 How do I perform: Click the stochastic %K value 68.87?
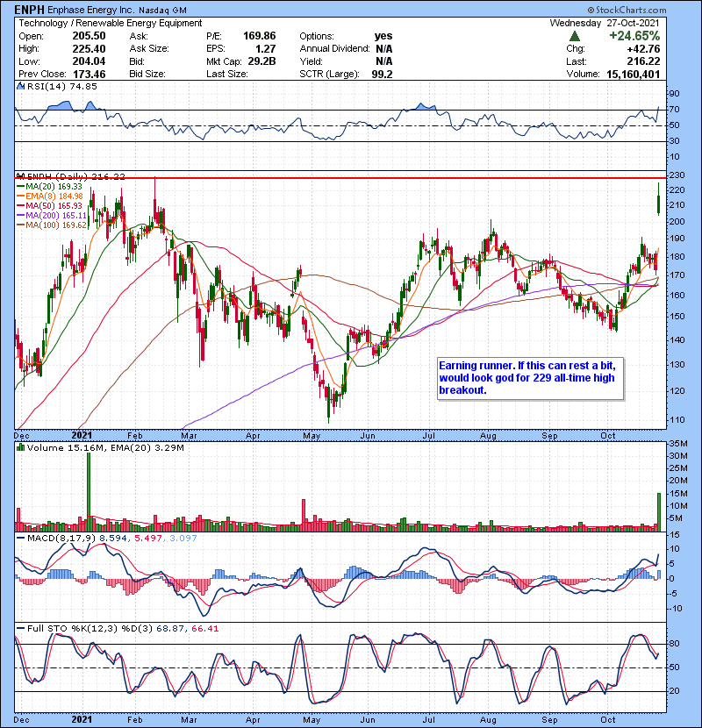168,629
